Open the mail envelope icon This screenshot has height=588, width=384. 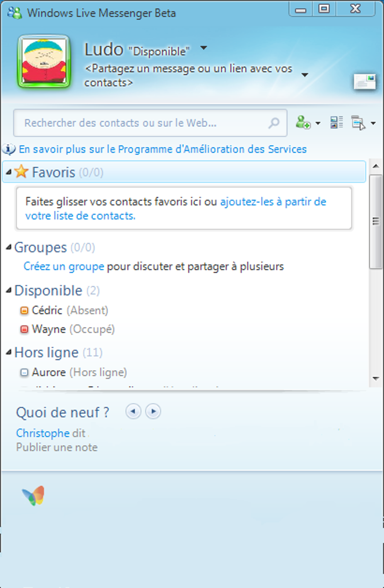[364, 81]
